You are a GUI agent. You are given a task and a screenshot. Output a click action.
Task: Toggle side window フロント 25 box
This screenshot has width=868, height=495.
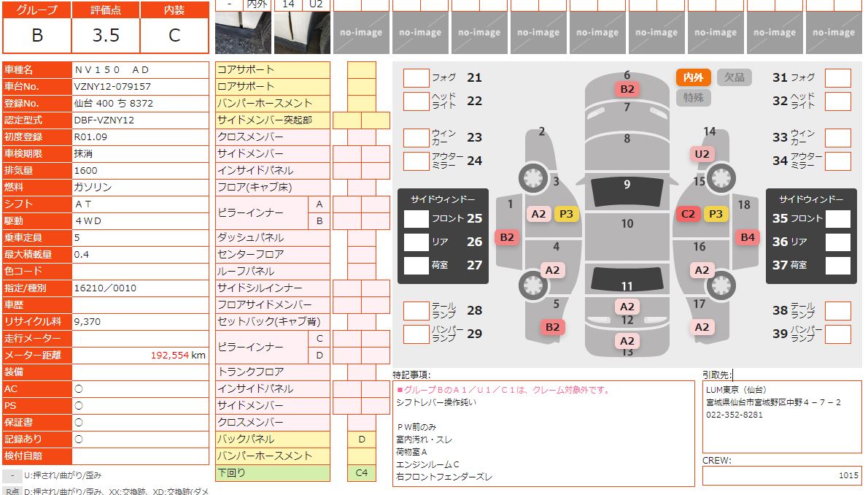point(416,218)
